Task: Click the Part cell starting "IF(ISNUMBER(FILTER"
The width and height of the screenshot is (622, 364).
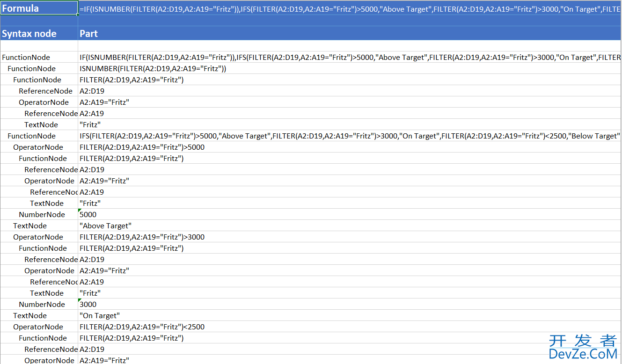Action: pyautogui.click(x=350, y=57)
